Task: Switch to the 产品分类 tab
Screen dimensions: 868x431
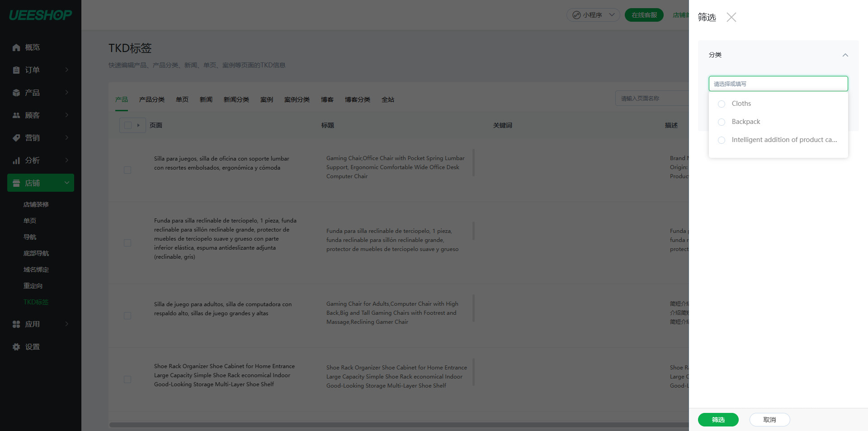Action: point(151,99)
